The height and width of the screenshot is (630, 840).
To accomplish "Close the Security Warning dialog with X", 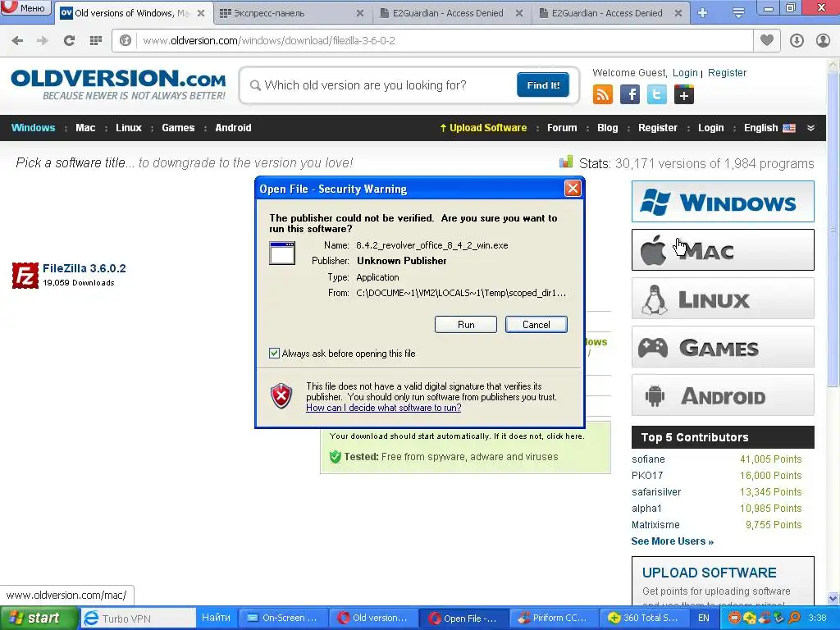I will (x=572, y=189).
